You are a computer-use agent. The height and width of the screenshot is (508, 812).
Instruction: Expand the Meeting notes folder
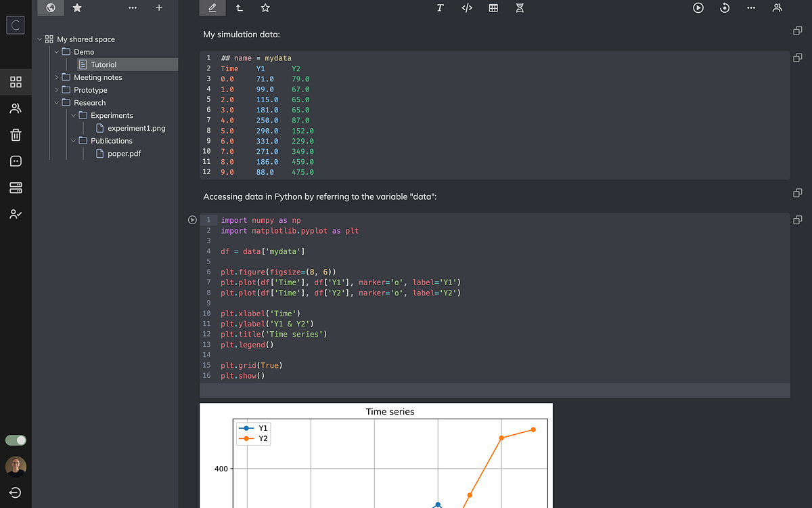56,77
